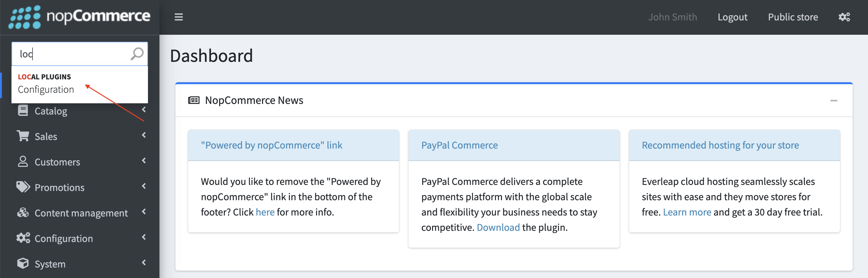Image resolution: width=868 pixels, height=278 pixels.
Task: Expand the Promotions menu chevron
Action: coord(144,186)
